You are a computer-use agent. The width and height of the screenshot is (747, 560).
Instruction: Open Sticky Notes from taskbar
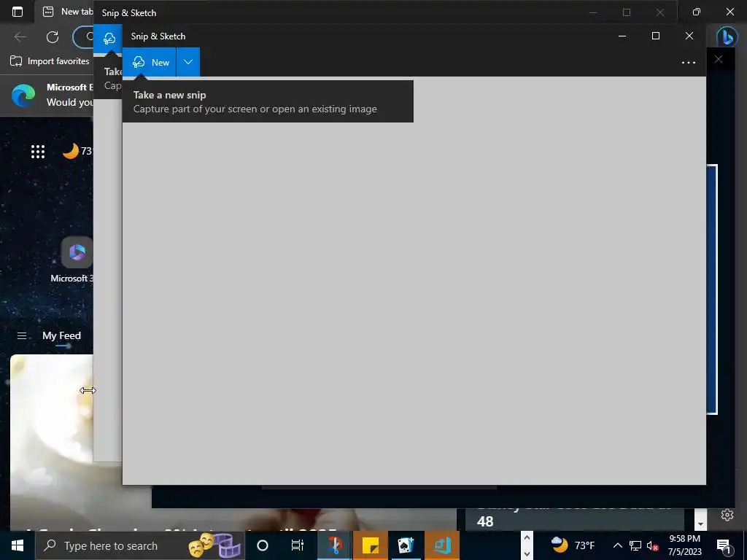pos(370,545)
